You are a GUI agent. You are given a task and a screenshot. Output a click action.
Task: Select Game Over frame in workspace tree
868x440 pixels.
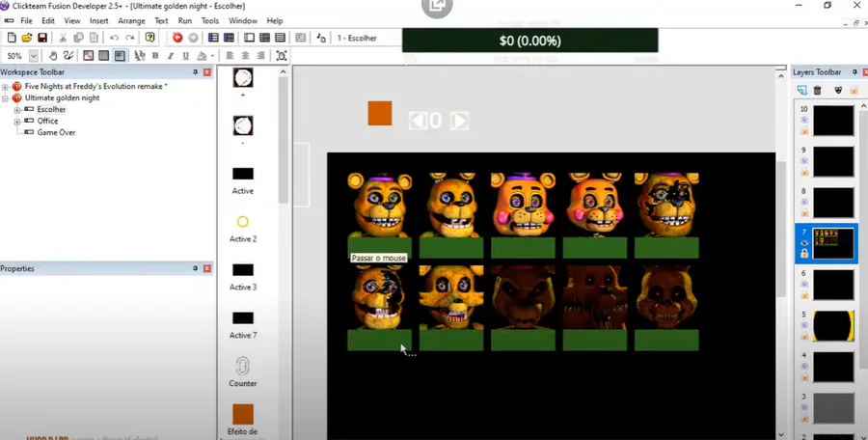(x=56, y=132)
